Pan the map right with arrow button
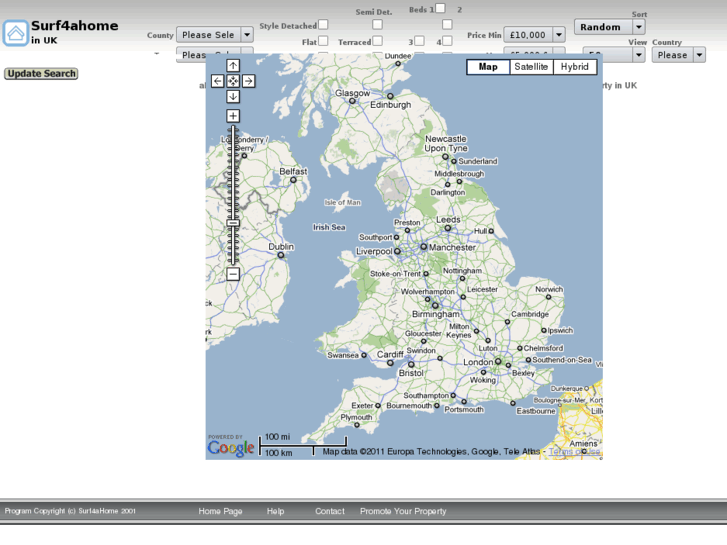The height and width of the screenshot is (545, 727). pyautogui.click(x=249, y=81)
